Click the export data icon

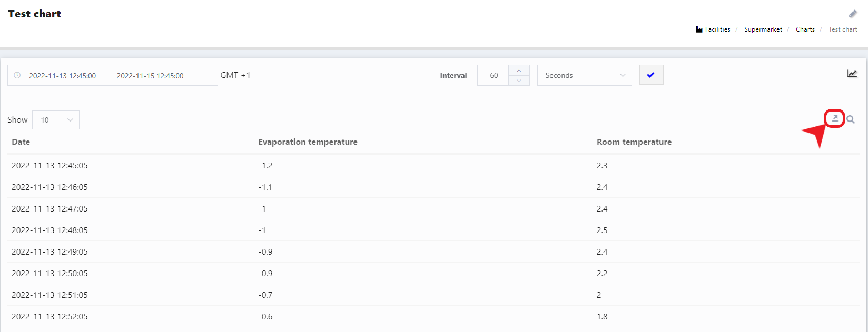835,119
